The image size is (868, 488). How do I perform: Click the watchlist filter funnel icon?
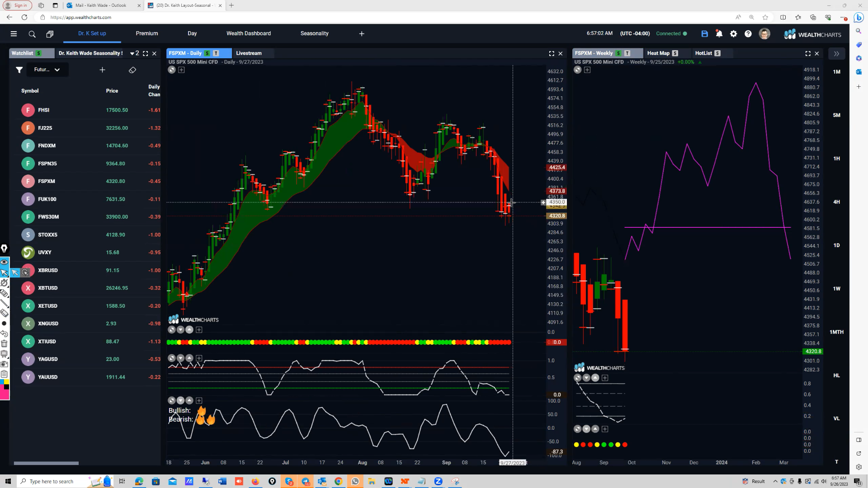19,70
